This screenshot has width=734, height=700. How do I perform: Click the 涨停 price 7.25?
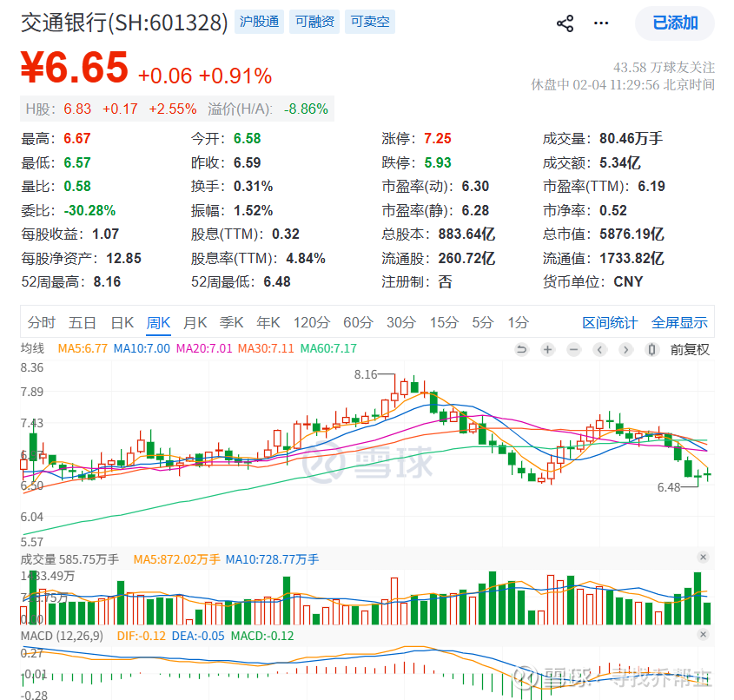tap(438, 138)
